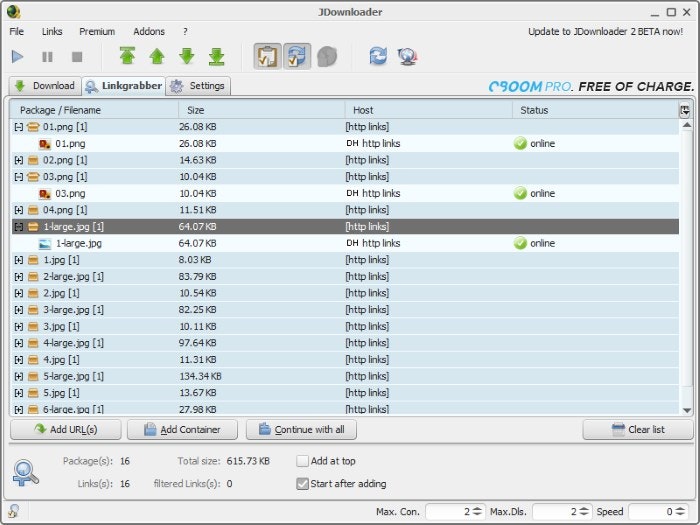This screenshot has width=700, height=525.
Task: Click the Add URL(s) button
Action: click(x=66, y=429)
